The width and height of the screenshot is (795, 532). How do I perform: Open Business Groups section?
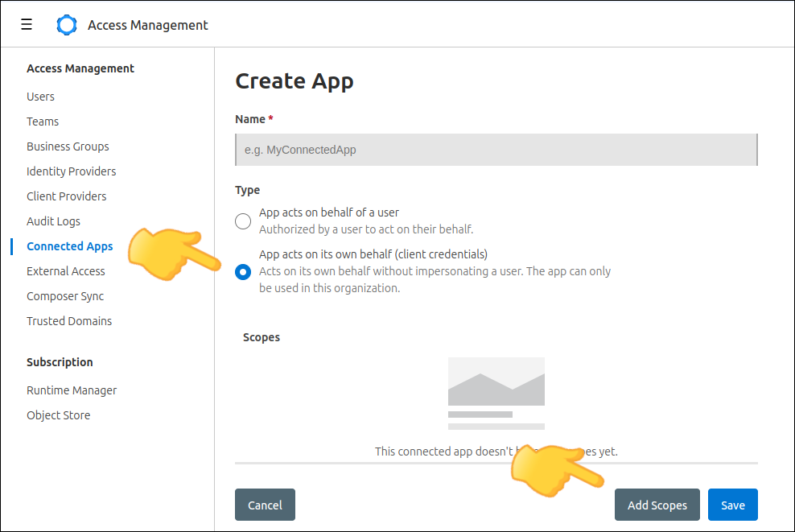[x=68, y=146]
